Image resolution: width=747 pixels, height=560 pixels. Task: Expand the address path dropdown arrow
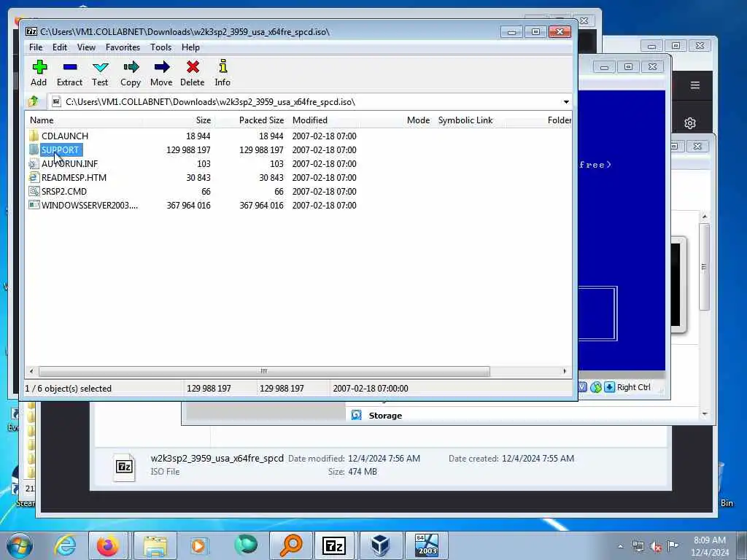tap(566, 102)
